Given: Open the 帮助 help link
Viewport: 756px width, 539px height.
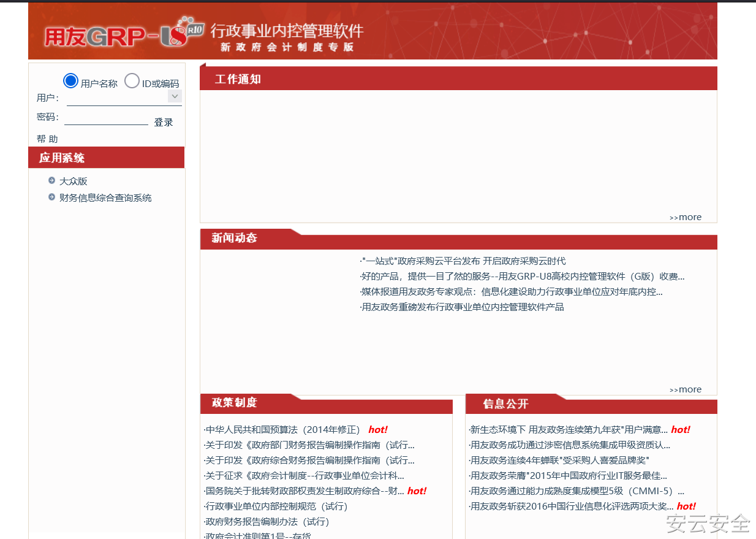Looking at the screenshot, I should coord(47,139).
